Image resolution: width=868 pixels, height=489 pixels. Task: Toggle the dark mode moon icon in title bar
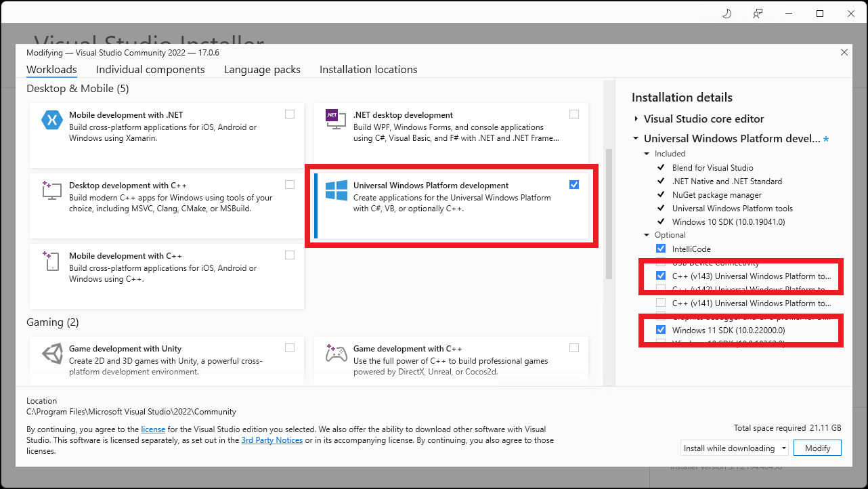click(728, 14)
